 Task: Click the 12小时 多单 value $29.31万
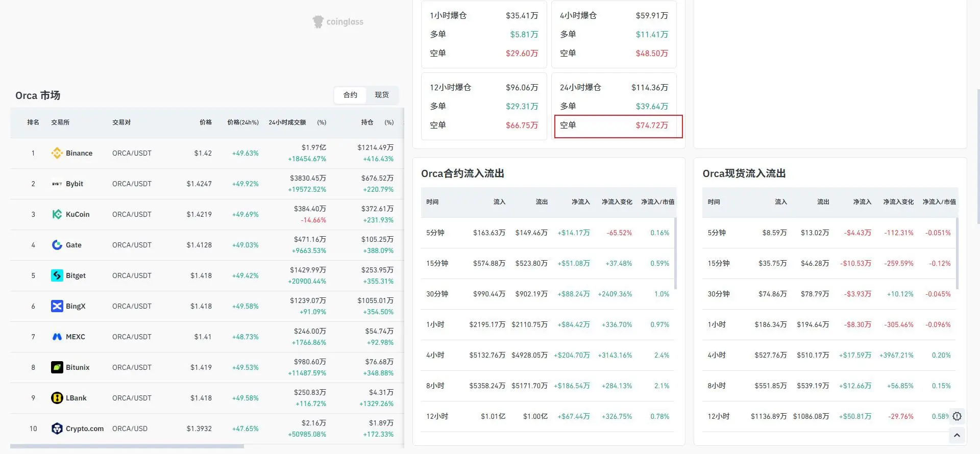pos(522,106)
